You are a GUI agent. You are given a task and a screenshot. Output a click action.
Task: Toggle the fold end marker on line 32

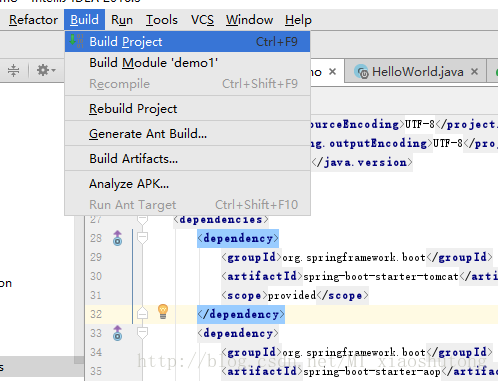pyautogui.click(x=142, y=314)
